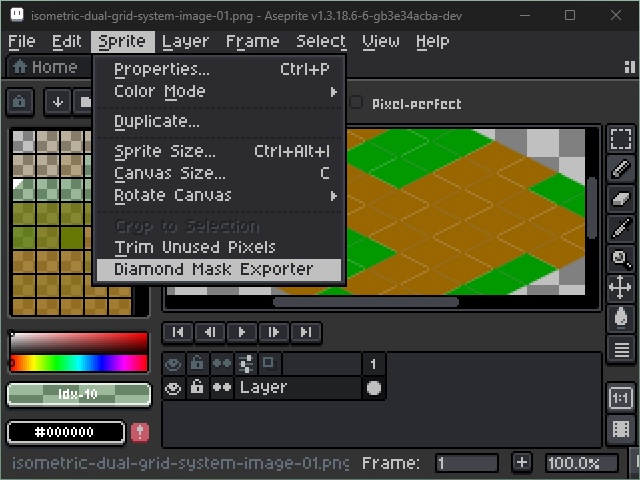This screenshot has width=640, height=480.
Task: Click the red color warning icon
Action: click(x=140, y=432)
